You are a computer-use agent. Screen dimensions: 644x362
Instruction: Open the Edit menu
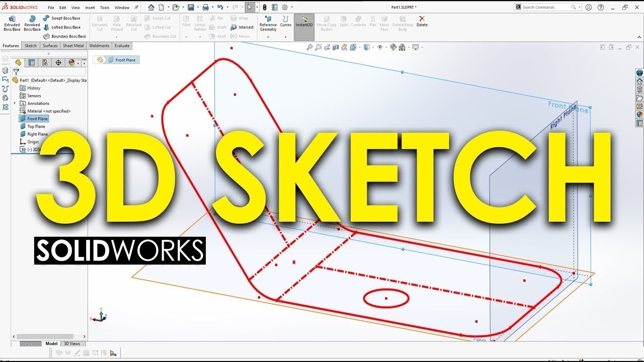click(x=63, y=8)
